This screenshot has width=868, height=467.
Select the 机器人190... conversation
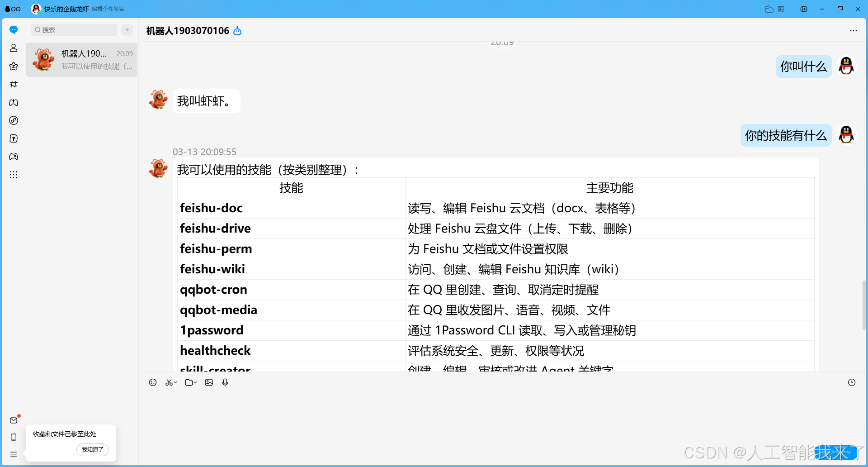[x=82, y=60]
